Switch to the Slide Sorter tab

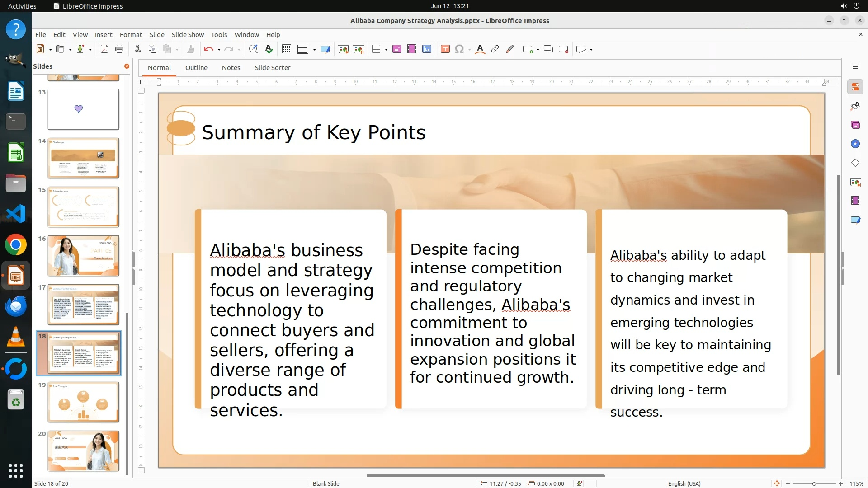pyautogui.click(x=272, y=68)
